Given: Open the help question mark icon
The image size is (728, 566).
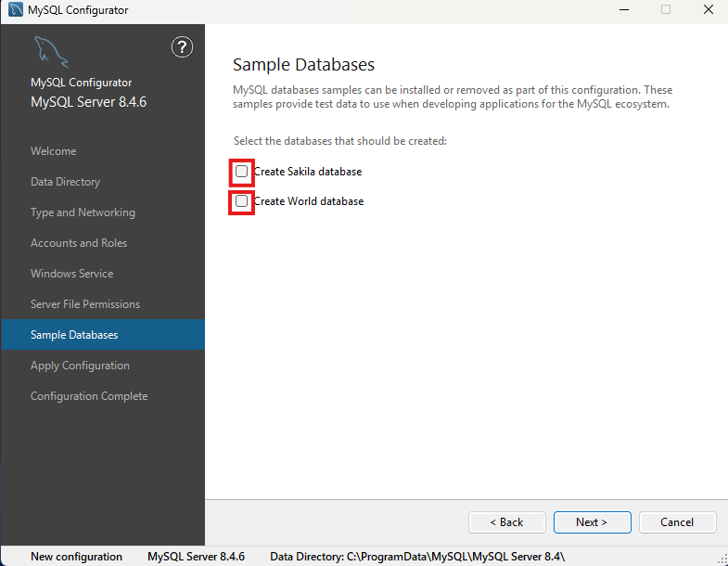Looking at the screenshot, I should (x=182, y=47).
